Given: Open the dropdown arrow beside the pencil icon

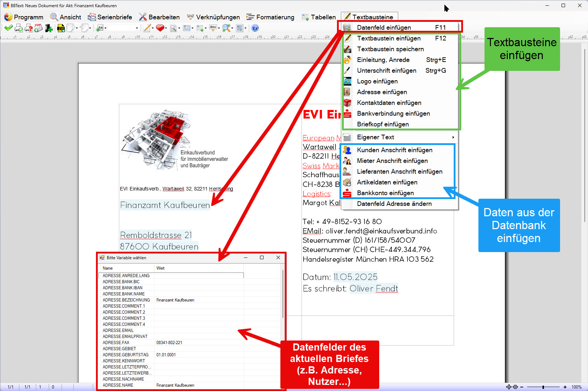Looking at the screenshot, I should pyautogui.click(x=153, y=28).
